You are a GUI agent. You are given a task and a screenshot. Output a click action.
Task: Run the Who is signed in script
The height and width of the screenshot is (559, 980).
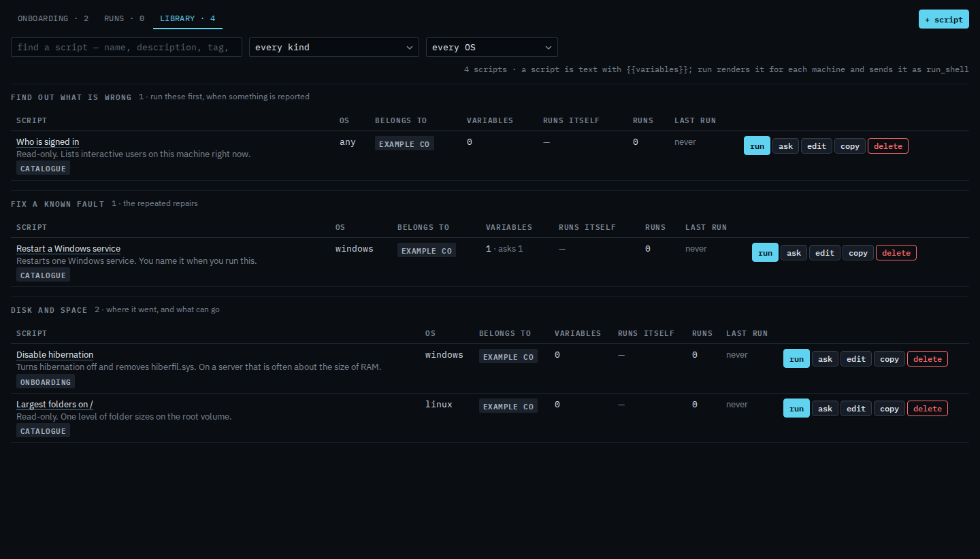(757, 146)
